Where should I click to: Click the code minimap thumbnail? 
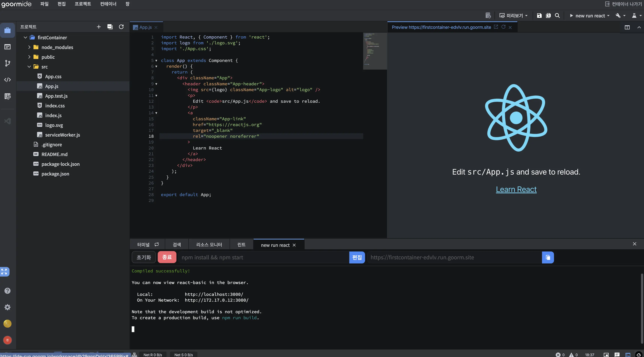[x=375, y=51]
